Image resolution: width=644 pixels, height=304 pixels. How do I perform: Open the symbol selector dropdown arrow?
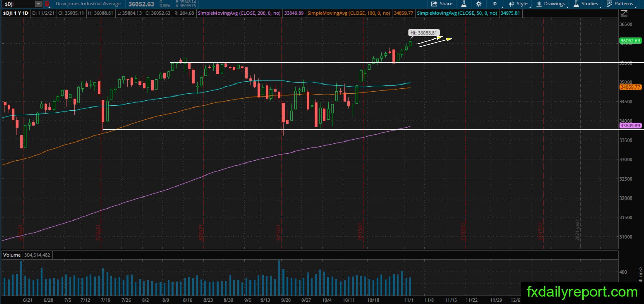pyautogui.click(x=38, y=4)
